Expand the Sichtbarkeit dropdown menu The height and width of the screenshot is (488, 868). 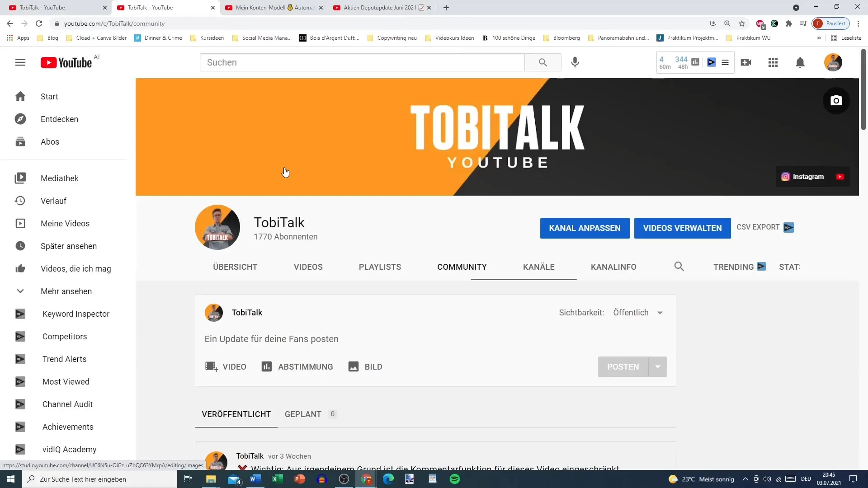(x=660, y=313)
